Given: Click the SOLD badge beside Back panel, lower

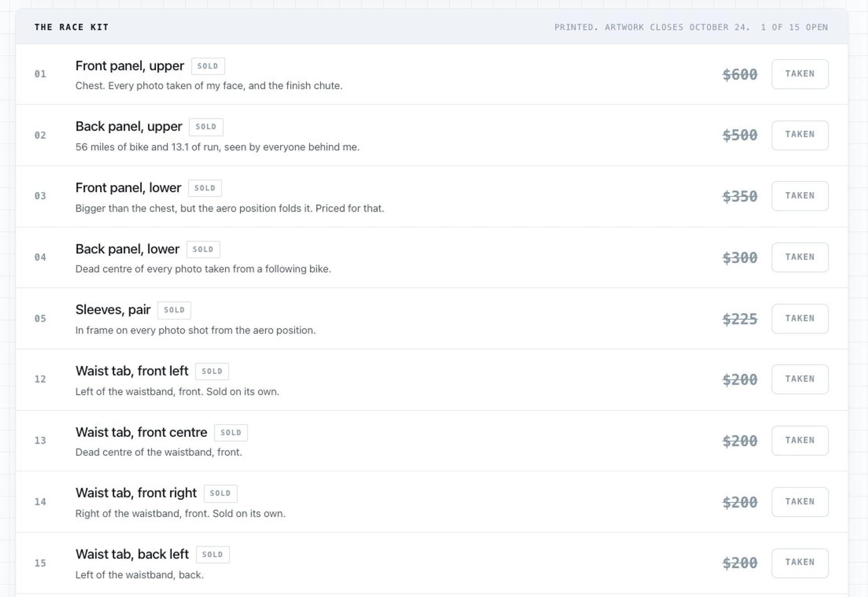Looking at the screenshot, I should pyautogui.click(x=203, y=249).
